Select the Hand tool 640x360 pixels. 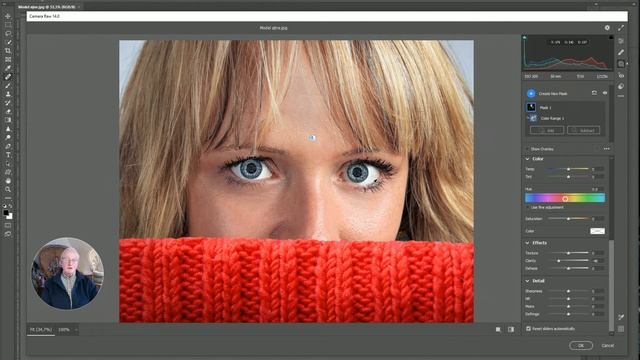pyautogui.click(x=8, y=181)
